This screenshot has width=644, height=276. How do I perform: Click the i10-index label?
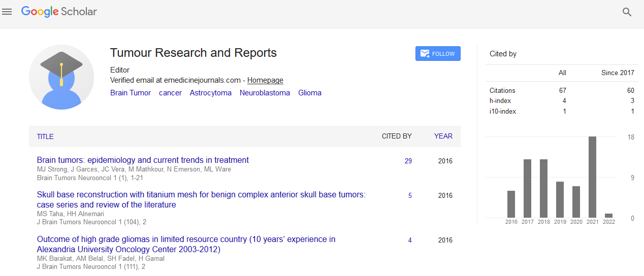coord(503,112)
